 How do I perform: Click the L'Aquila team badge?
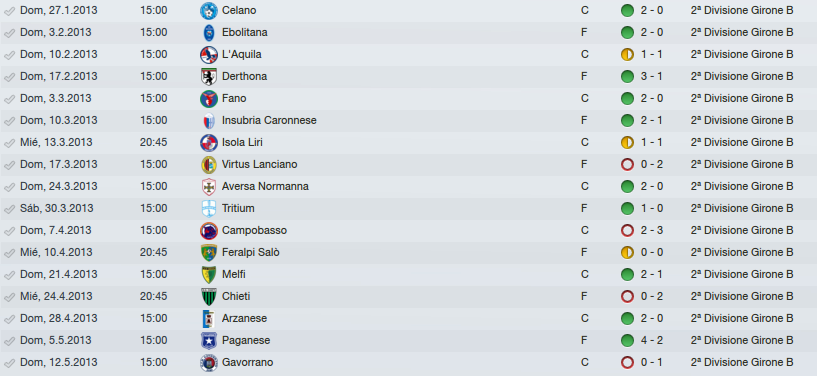click(x=209, y=55)
